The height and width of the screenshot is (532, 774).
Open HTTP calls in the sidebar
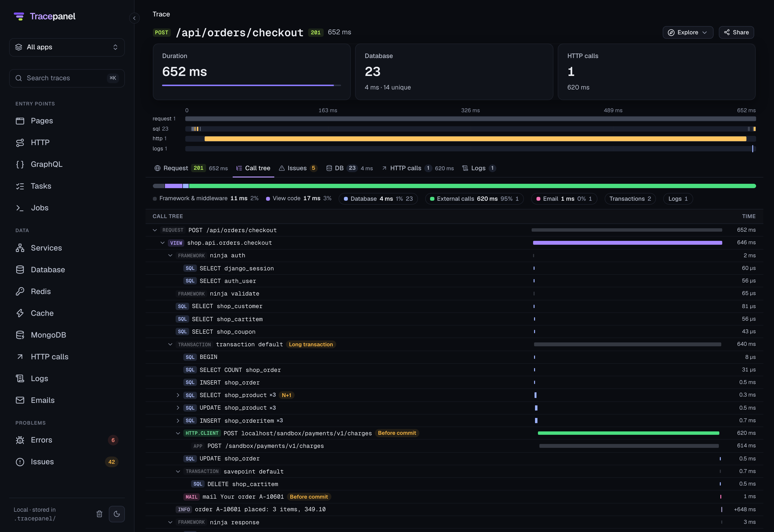point(67,357)
